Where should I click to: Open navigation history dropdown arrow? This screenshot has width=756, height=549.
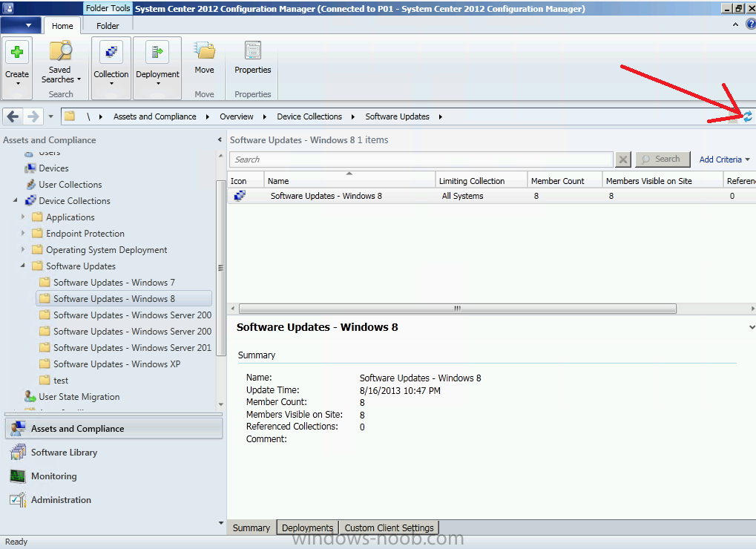pyautogui.click(x=50, y=116)
